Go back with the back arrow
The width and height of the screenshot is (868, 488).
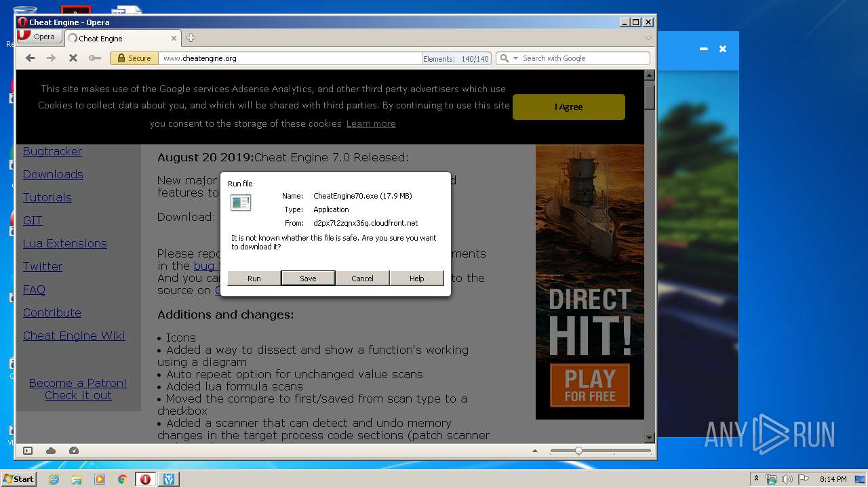coord(30,58)
